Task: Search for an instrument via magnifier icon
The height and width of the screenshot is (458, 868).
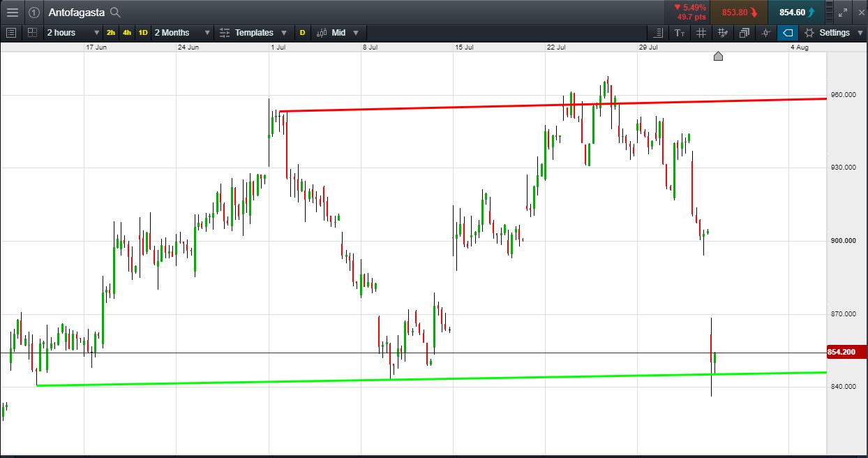Action: (116, 12)
